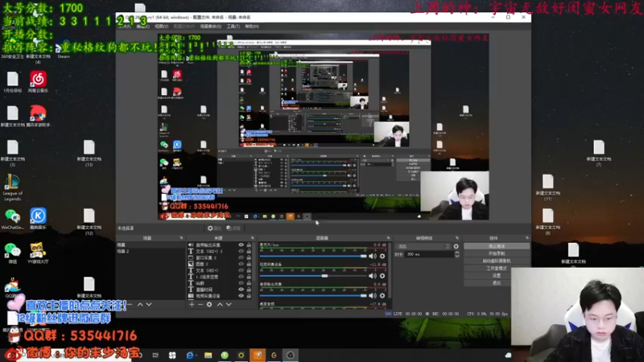Toggle visibility of 文本 (GDI+) source

point(241,270)
